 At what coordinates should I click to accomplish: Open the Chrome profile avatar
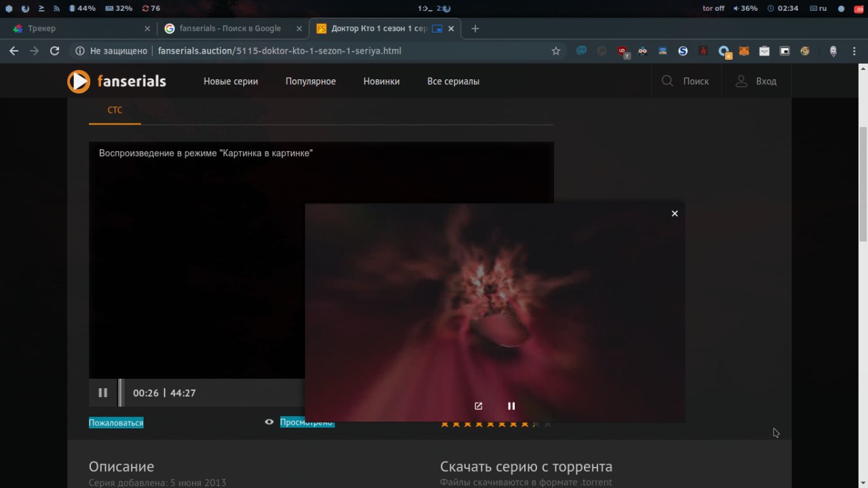coord(833,51)
